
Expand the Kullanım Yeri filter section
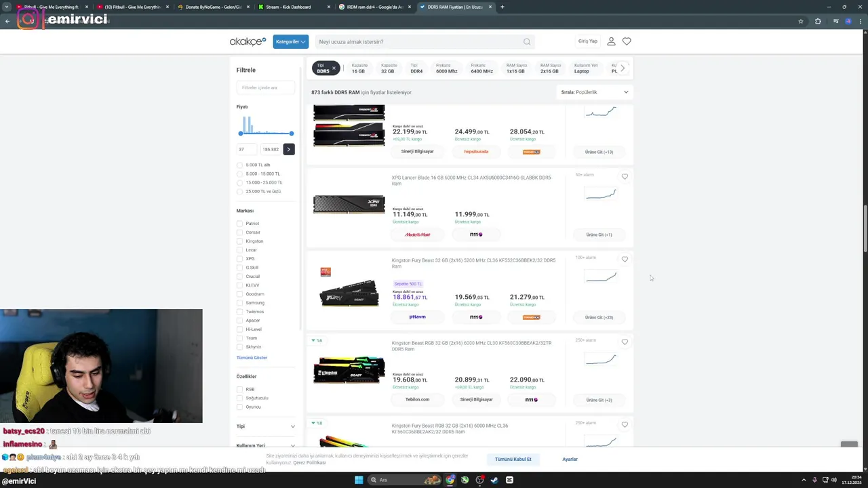(266, 445)
